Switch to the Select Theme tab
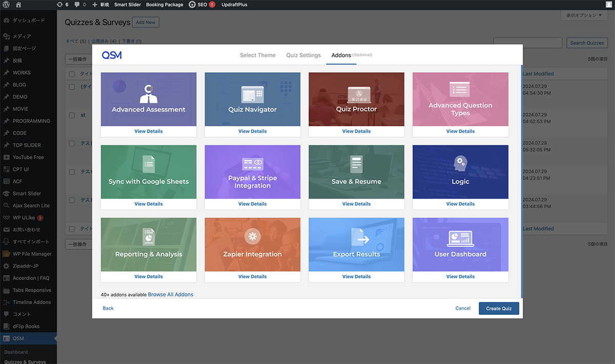Image resolution: width=615 pixels, height=364 pixels. tap(257, 55)
